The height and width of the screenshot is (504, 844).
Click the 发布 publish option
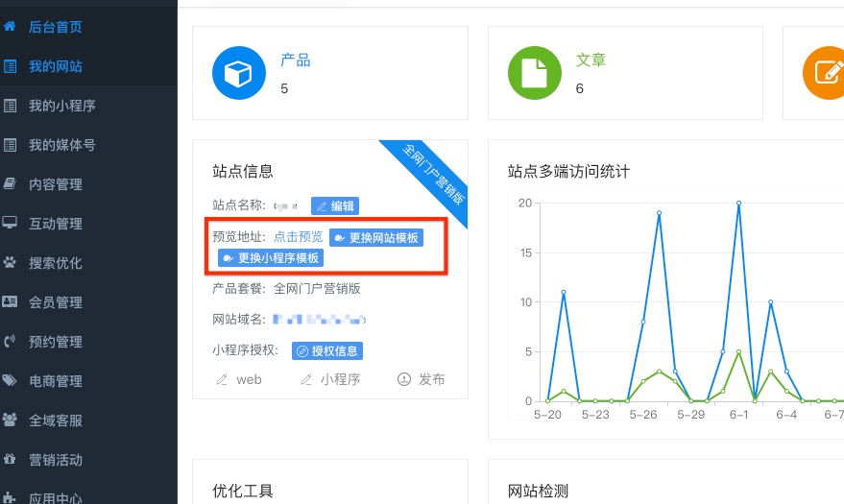coord(422,379)
